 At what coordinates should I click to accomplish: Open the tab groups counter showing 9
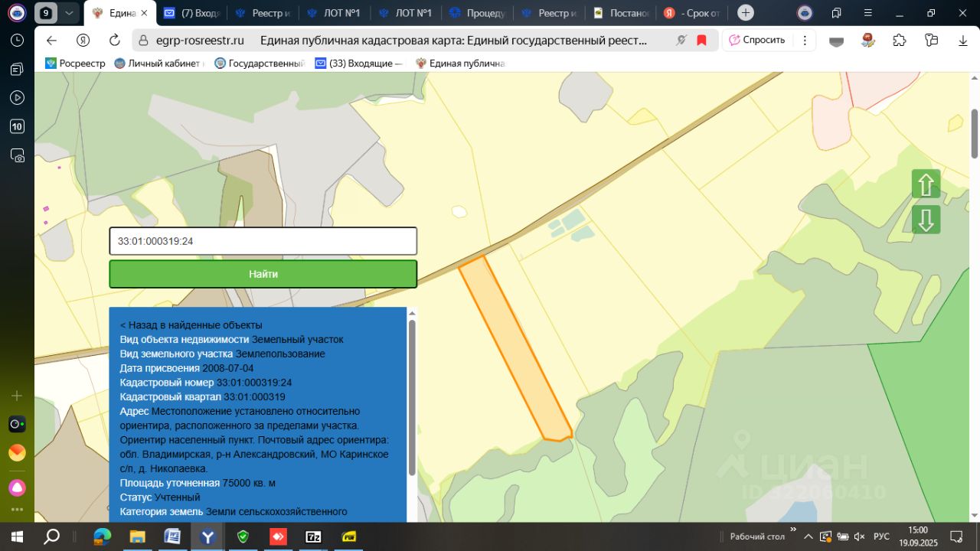46,13
